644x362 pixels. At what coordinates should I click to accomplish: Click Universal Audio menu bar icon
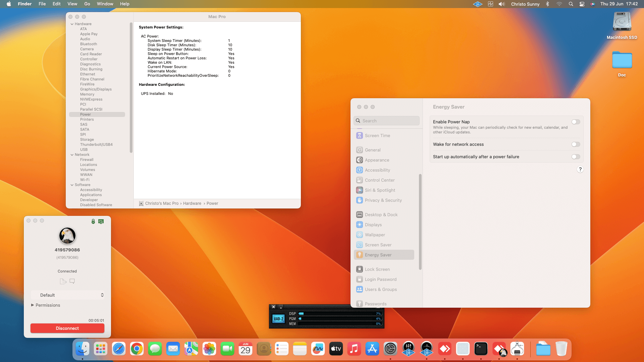477,4
